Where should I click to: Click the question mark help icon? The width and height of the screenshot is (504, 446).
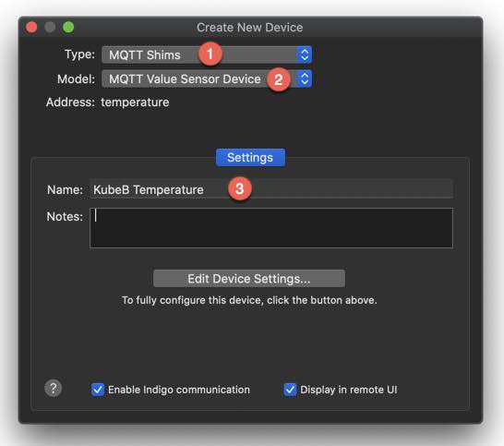[54, 388]
